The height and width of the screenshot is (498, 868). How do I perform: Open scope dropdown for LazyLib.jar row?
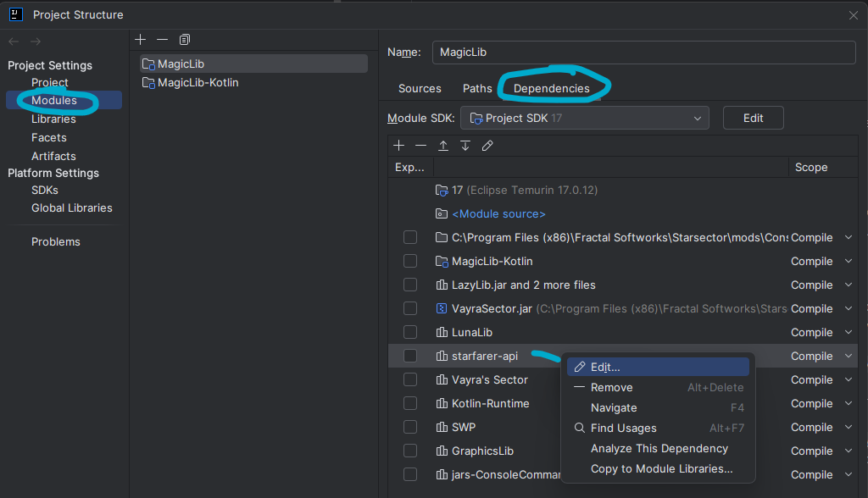[848, 285]
